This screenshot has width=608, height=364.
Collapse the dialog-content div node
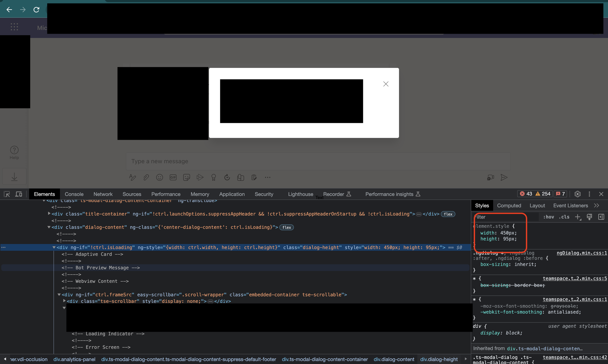pos(49,227)
